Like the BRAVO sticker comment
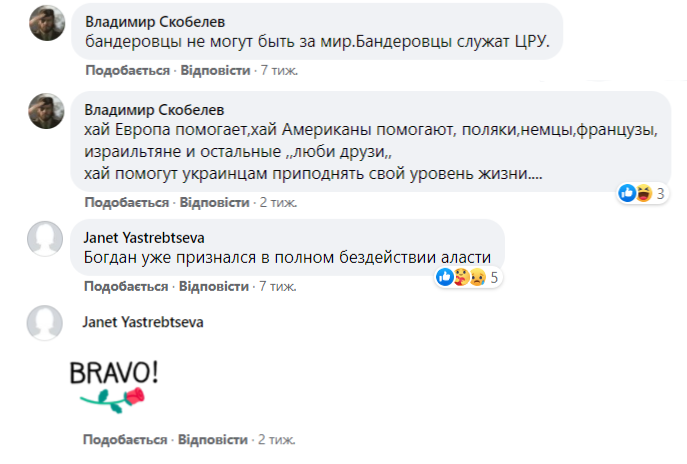The height and width of the screenshot is (464, 687). click(126, 439)
